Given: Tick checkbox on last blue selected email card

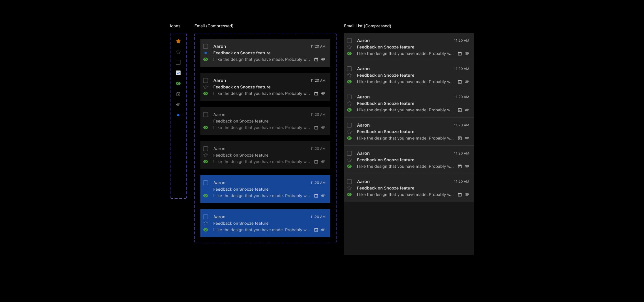Looking at the screenshot, I should pos(205,217).
